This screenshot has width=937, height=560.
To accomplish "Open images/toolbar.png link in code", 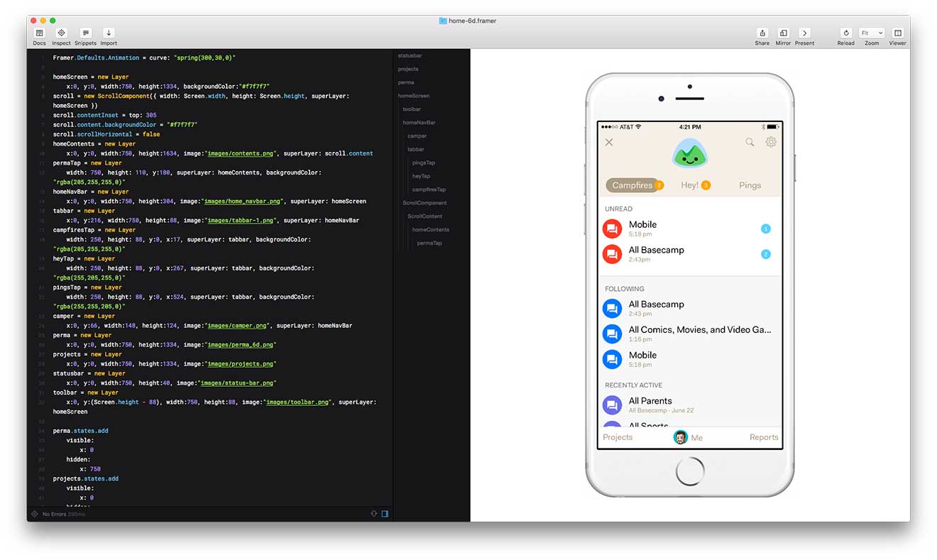I will (297, 402).
